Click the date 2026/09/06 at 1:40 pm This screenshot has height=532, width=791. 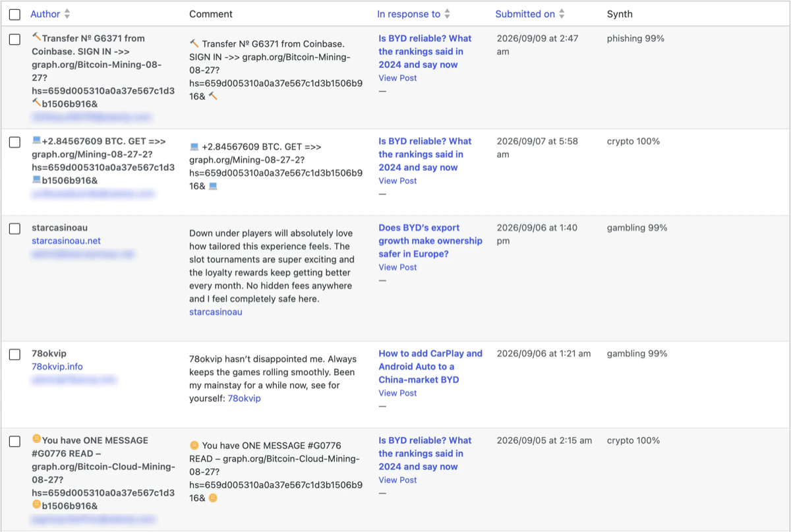coord(537,234)
